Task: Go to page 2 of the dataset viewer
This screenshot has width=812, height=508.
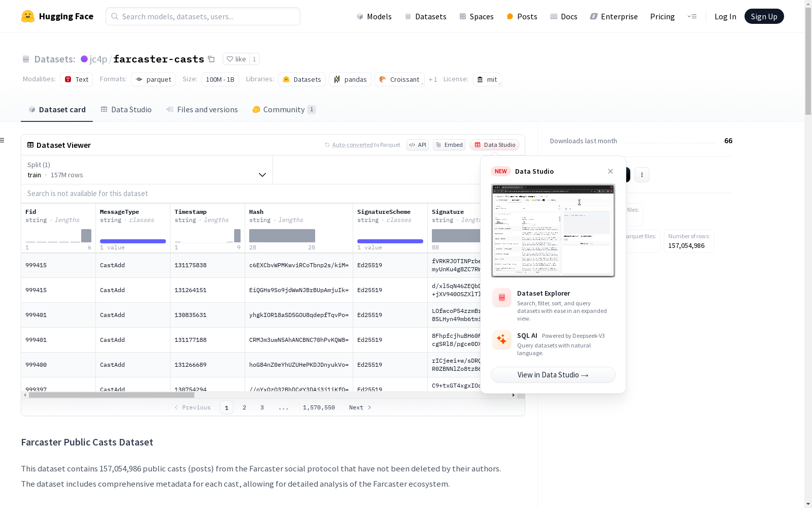Action: click(x=244, y=407)
